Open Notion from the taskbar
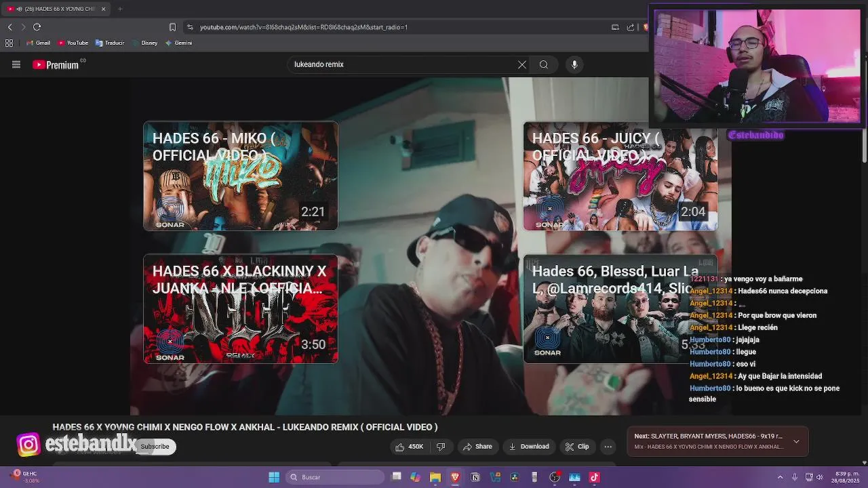This screenshot has height=488, width=868. [475, 477]
